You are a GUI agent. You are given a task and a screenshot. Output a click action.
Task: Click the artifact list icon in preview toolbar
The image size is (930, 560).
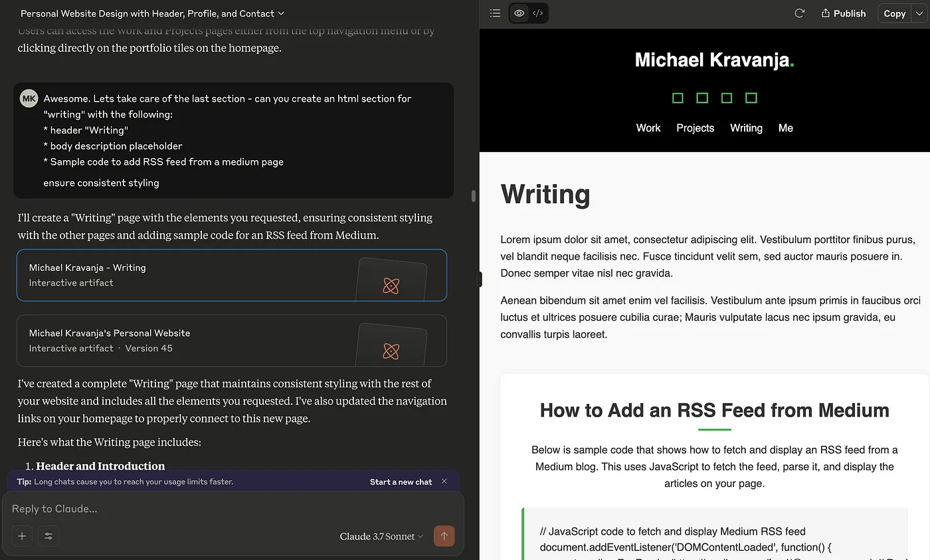point(495,13)
